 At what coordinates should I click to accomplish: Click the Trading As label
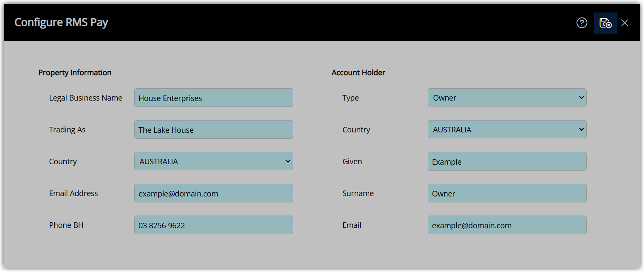[67, 129]
